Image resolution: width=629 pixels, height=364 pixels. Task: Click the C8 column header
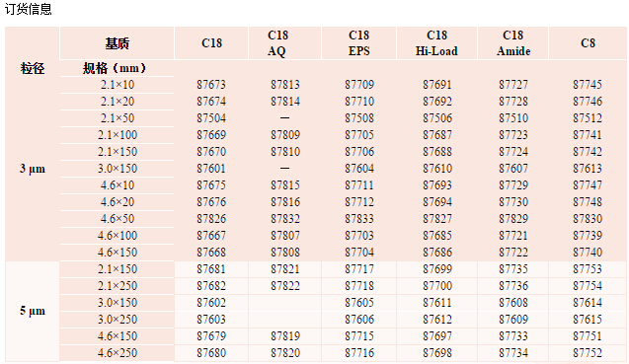[x=588, y=43]
